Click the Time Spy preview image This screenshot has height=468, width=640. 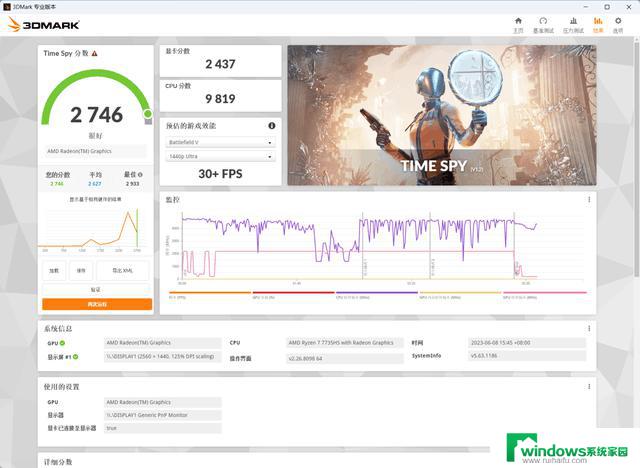coord(442,115)
